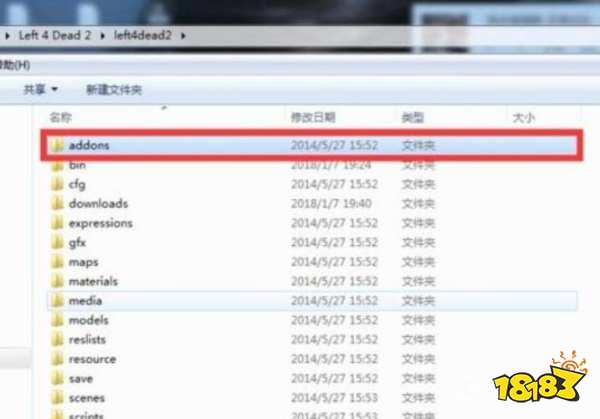Click the cfg folder name

coord(77,185)
